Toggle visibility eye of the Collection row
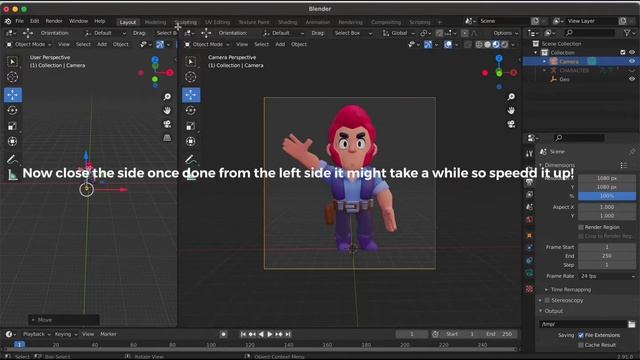The image size is (640, 360). [x=632, y=52]
